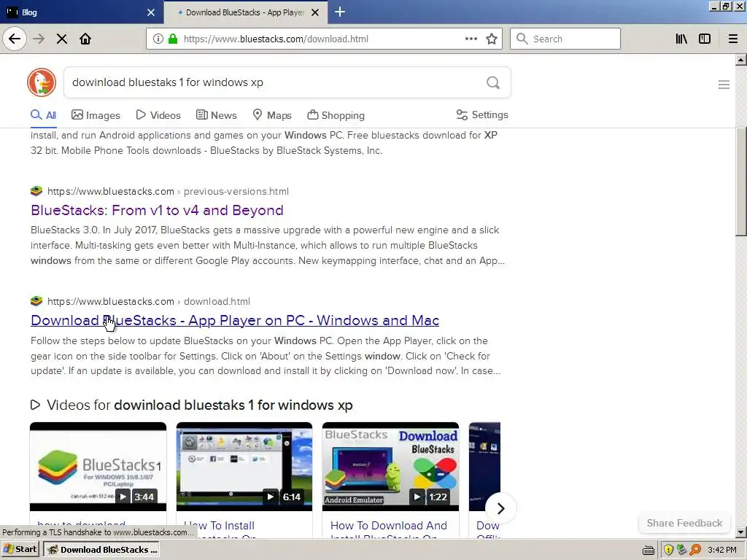Screen dimensions: 747x560
Task: Show next videos with the right chevron
Action: click(x=500, y=508)
